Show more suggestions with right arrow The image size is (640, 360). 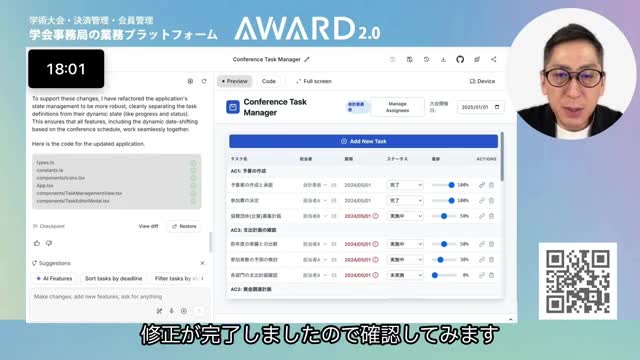pos(202,278)
